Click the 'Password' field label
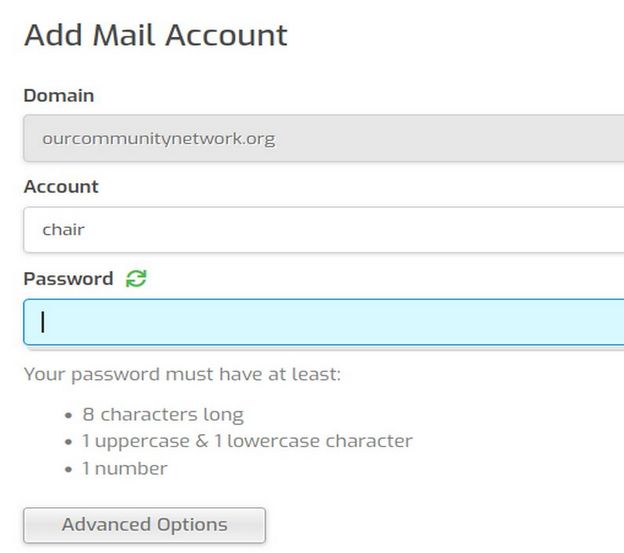Viewport: 624px width, 553px height. pos(68,279)
